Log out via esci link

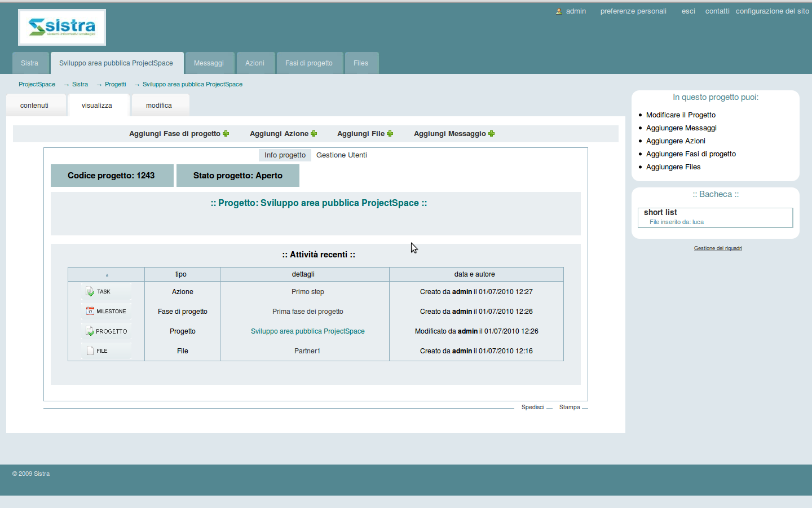(689, 11)
